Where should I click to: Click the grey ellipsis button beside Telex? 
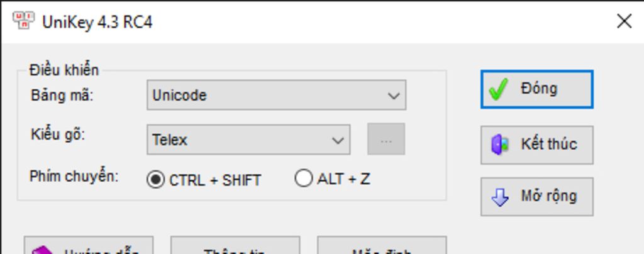tap(386, 139)
